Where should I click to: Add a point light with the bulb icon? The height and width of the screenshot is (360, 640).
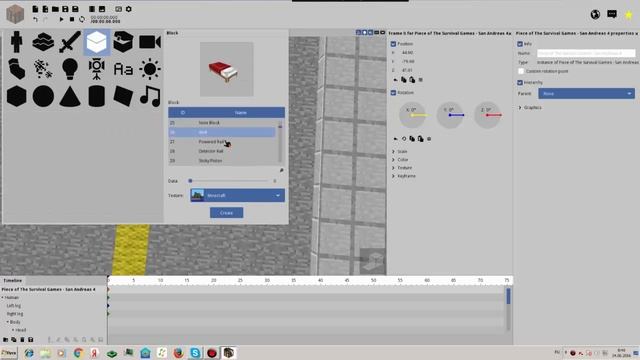[x=70, y=69]
